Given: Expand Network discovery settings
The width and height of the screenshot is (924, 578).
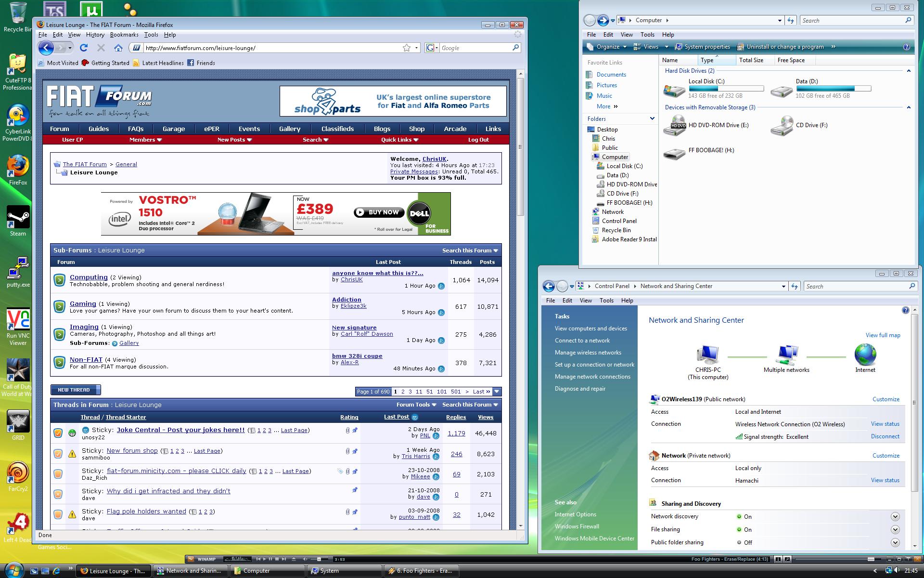Looking at the screenshot, I should coord(895,516).
